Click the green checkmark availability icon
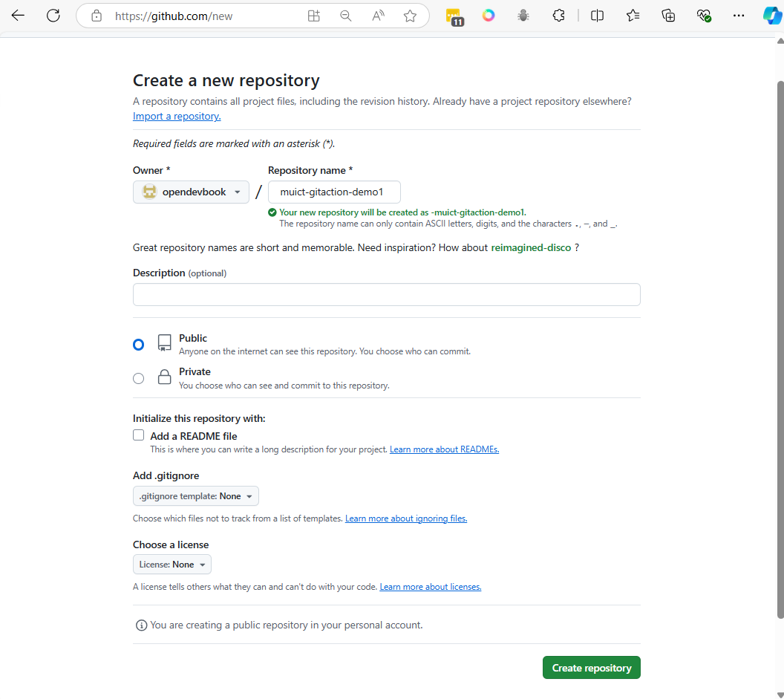The height and width of the screenshot is (699, 784). pos(272,212)
